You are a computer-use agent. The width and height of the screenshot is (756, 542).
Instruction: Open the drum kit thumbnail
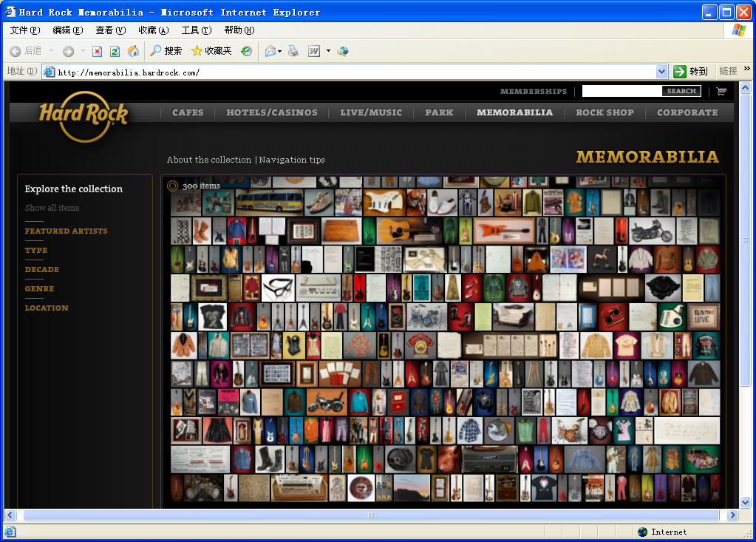pyautogui.click(x=427, y=316)
